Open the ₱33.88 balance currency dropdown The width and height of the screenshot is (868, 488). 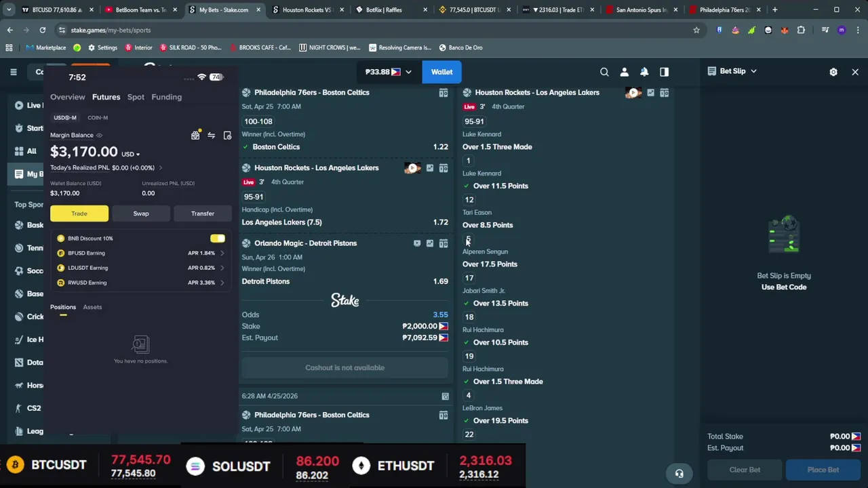pos(408,72)
